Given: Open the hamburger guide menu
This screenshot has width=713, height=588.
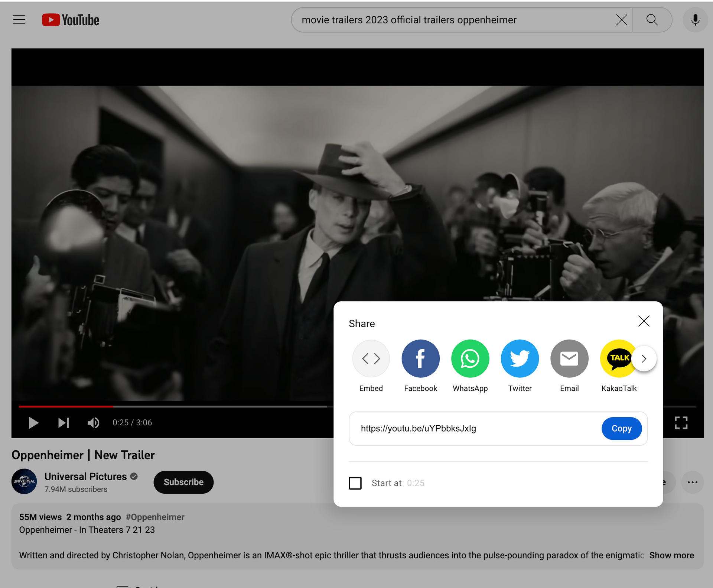Looking at the screenshot, I should [19, 20].
